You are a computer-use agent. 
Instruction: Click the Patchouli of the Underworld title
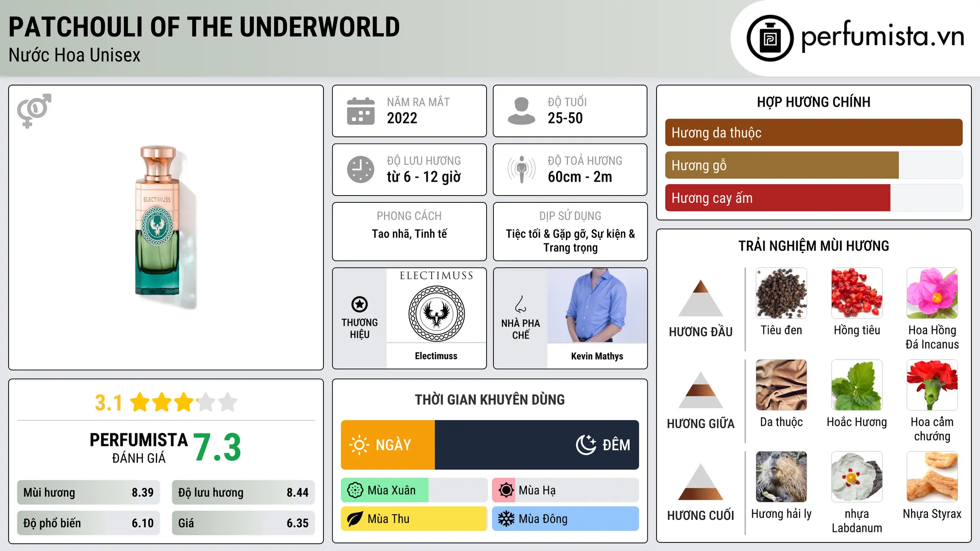pyautogui.click(x=204, y=27)
